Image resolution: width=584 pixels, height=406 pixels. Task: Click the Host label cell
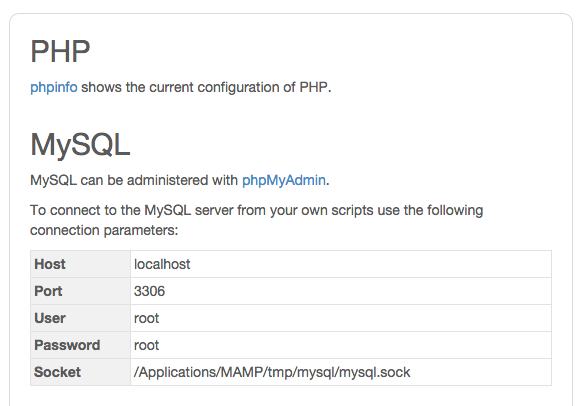80,264
